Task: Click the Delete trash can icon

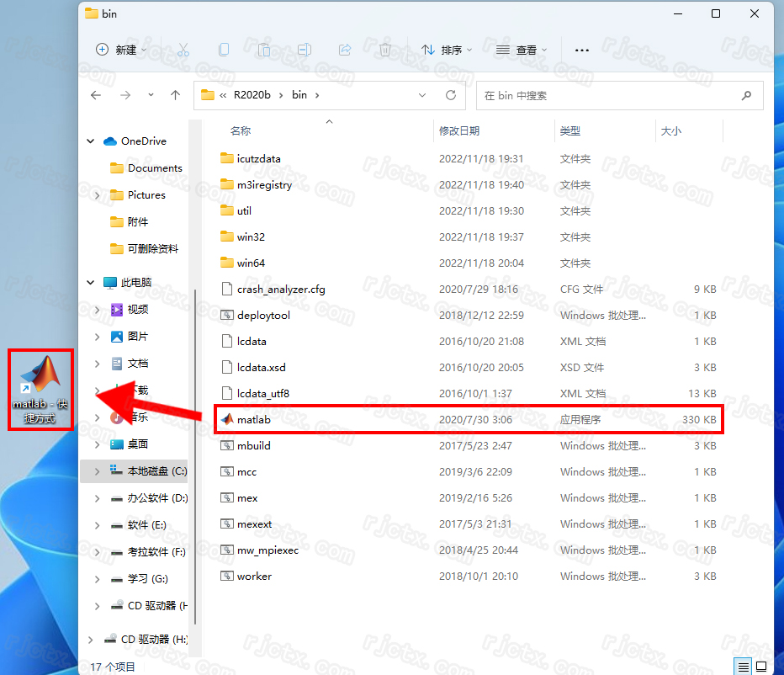Action: [x=384, y=50]
